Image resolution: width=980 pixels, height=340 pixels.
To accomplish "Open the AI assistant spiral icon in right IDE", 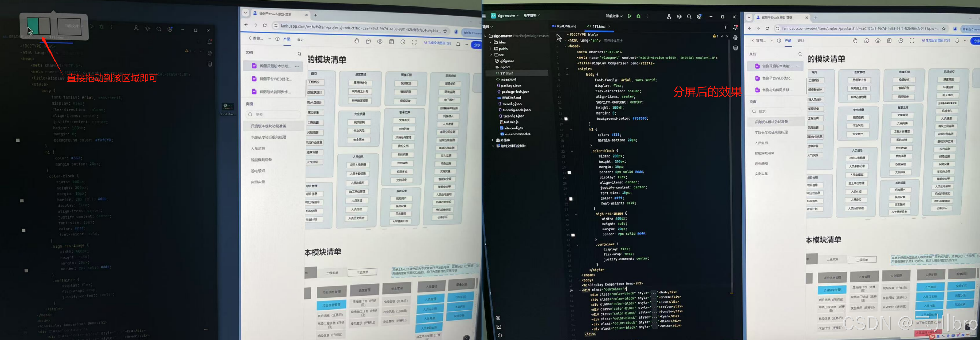I will (736, 38).
